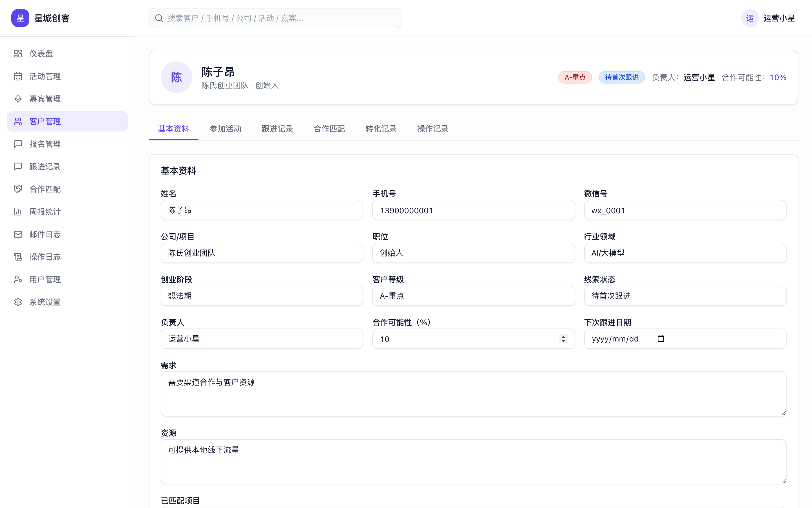The image size is (812, 508).
Task: Click the 陈 customer avatar circle
Action: [x=176, y=77]
